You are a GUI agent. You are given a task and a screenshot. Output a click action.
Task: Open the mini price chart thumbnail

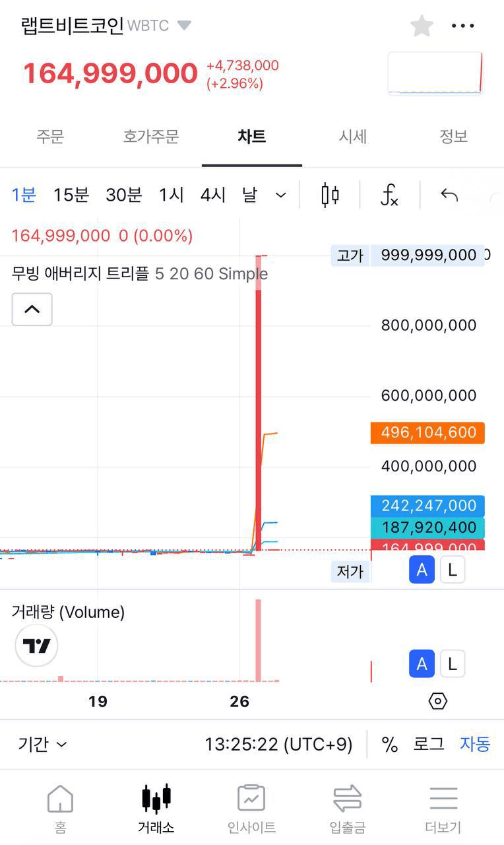tap(435, 73)
